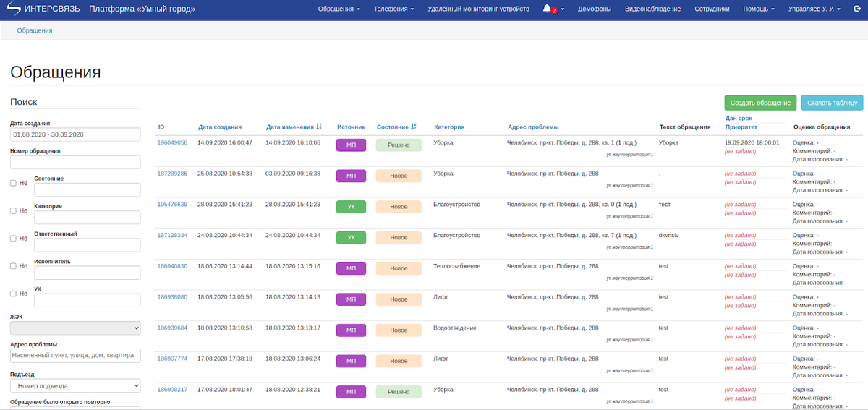Go to Сотрудники section

point(712,9)
